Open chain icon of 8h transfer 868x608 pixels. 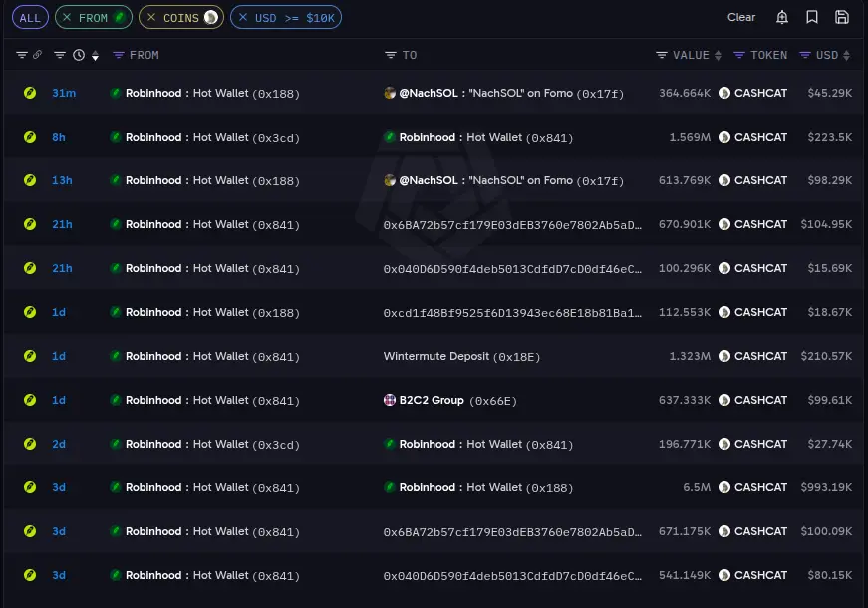click(x=30, y=137)
